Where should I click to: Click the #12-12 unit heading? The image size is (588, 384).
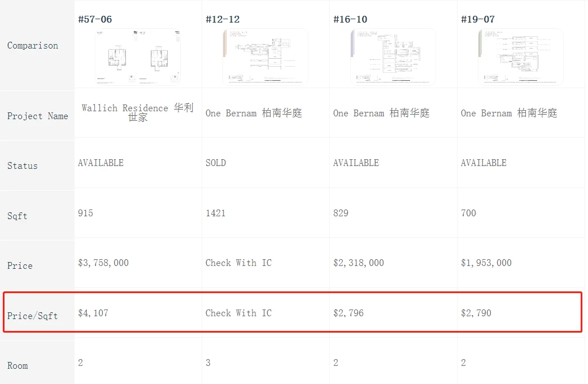223,19
